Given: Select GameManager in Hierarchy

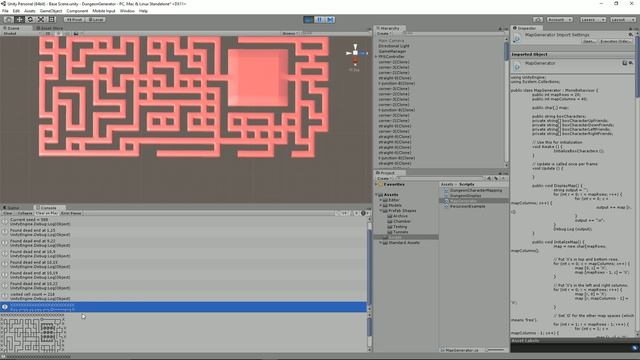Looking at the screenshot, I should [392, 51].
